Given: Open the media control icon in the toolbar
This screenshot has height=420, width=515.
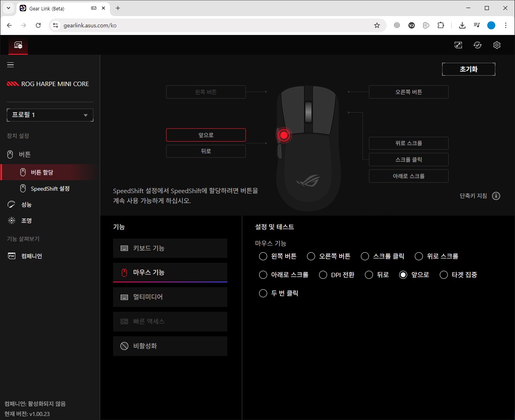Looking at the screenshot, I should coord(477,25).
